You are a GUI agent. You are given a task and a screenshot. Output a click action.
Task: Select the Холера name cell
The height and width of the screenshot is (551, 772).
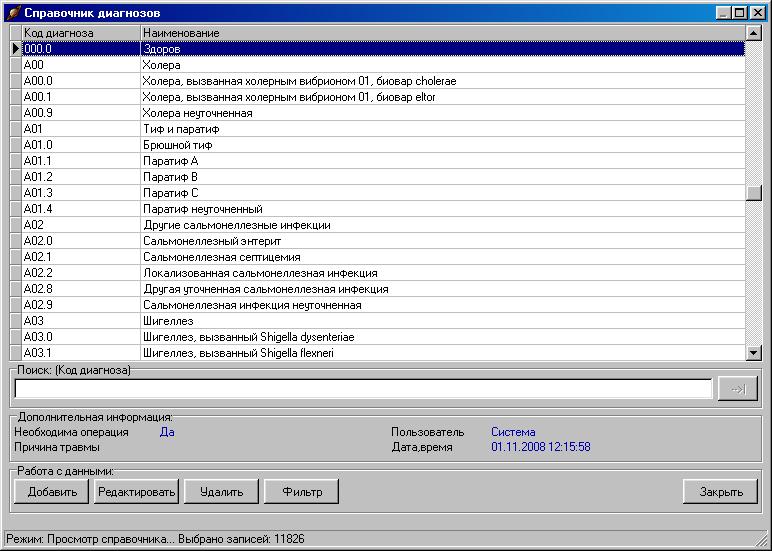(443, 65)
